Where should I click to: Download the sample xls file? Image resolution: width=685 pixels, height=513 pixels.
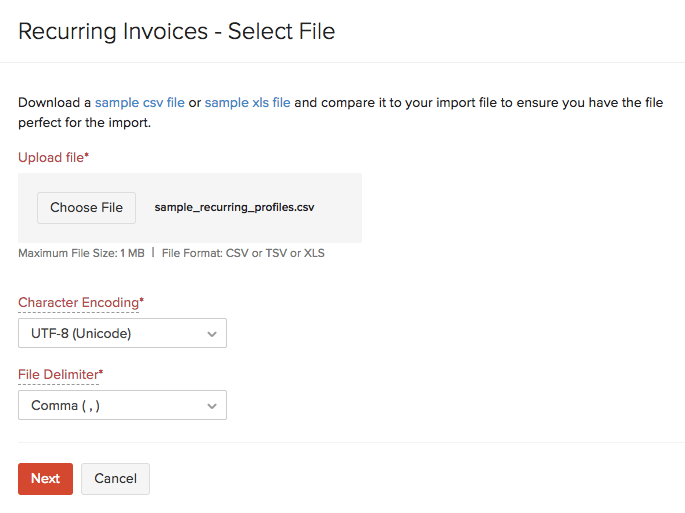[x=247, y=102]
